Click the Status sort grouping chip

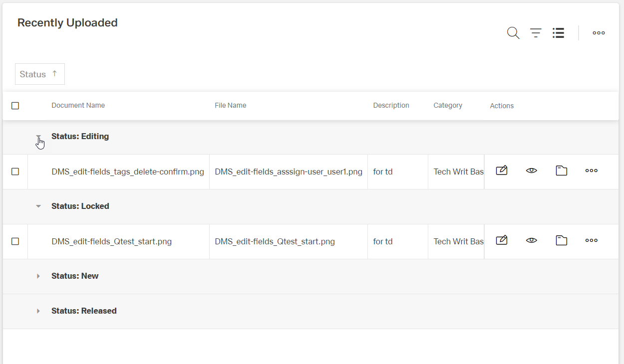[39, 74]
